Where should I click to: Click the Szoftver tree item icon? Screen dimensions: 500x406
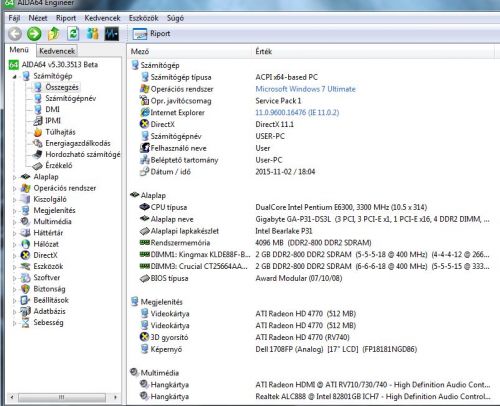click(26, 277)
